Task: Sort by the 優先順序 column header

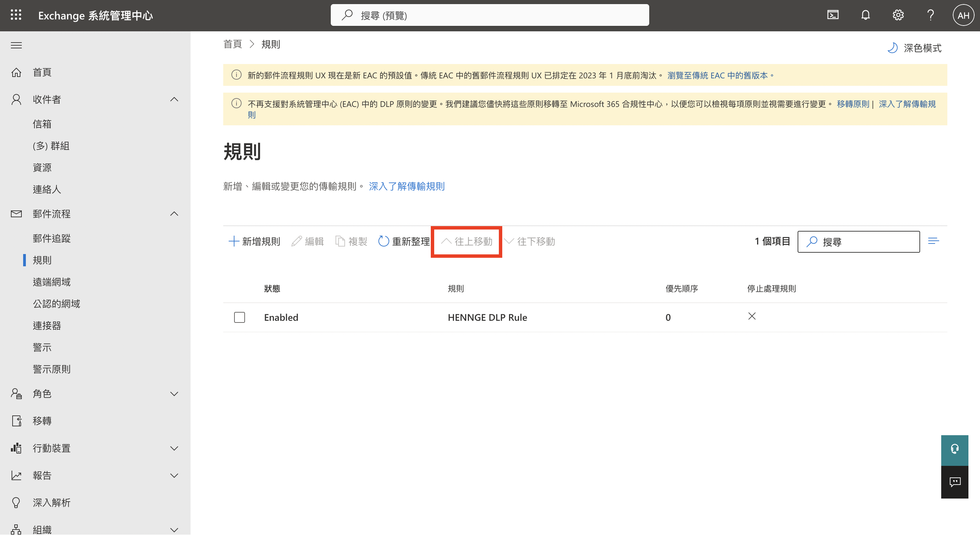Action: pyautogui.click(x=681, y=288)
